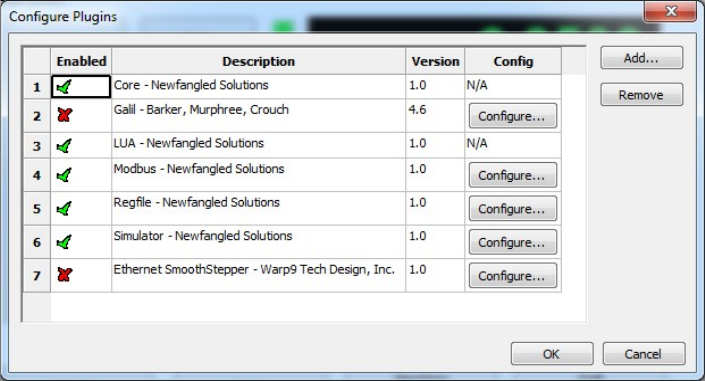This screenshot has width=705, height=381.
Task: Disable the Simulator plugin green check
Action: 64,242
